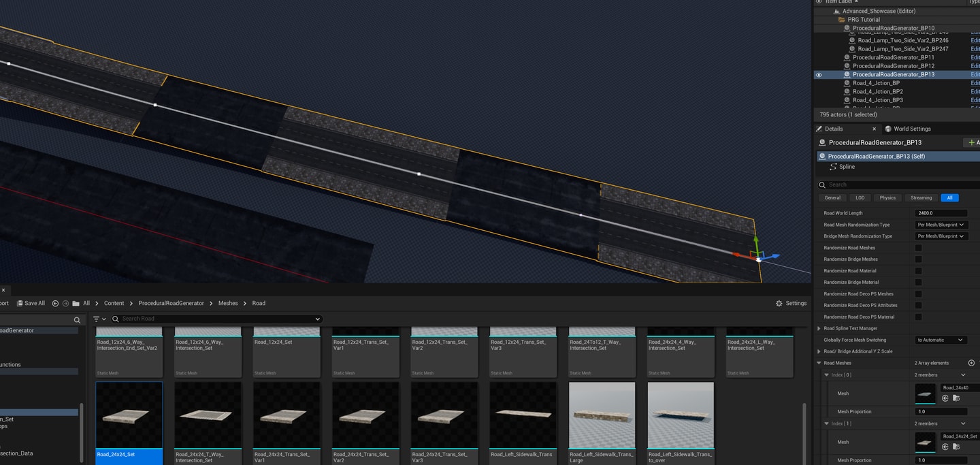This screenshot has width=980, height=465.
Task: Click the Save All disk icon
Action: point(20,303)
